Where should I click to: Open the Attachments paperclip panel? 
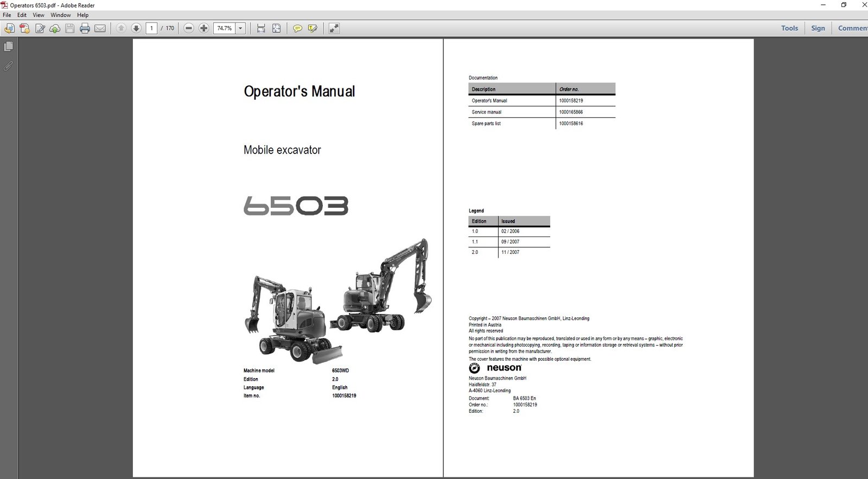[8, 66]
